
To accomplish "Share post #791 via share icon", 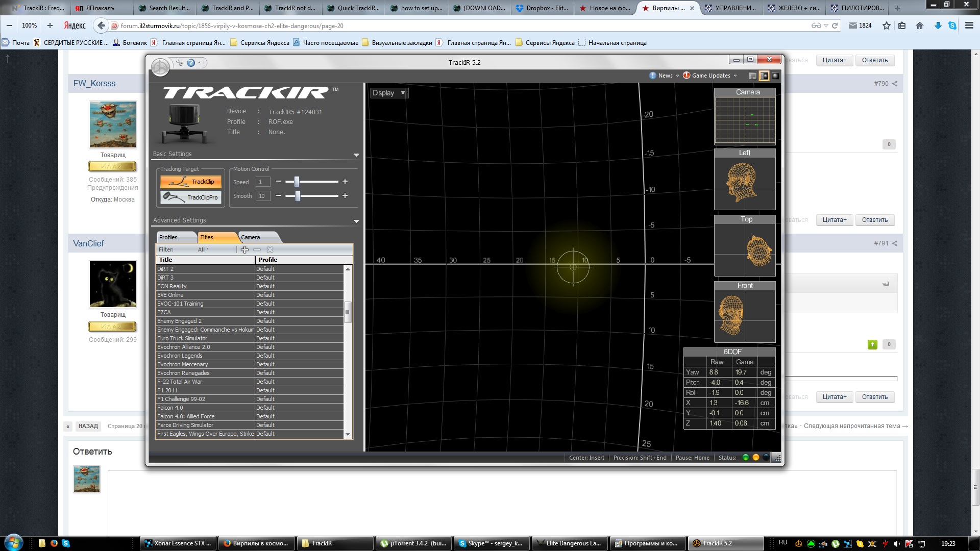I will [x=895, y=243].
